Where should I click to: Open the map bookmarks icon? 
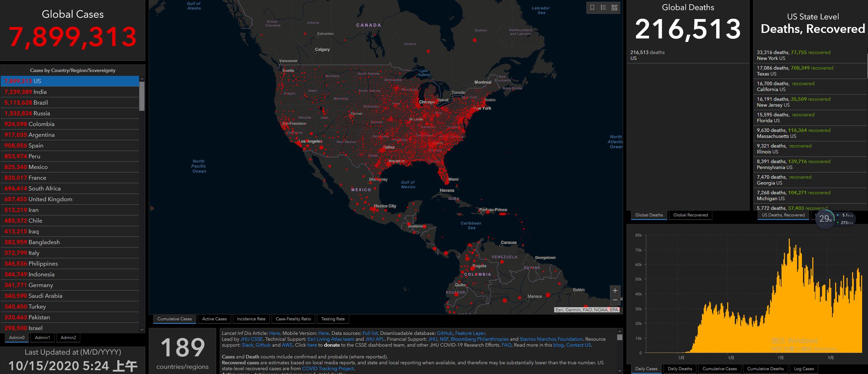[592, 8]
